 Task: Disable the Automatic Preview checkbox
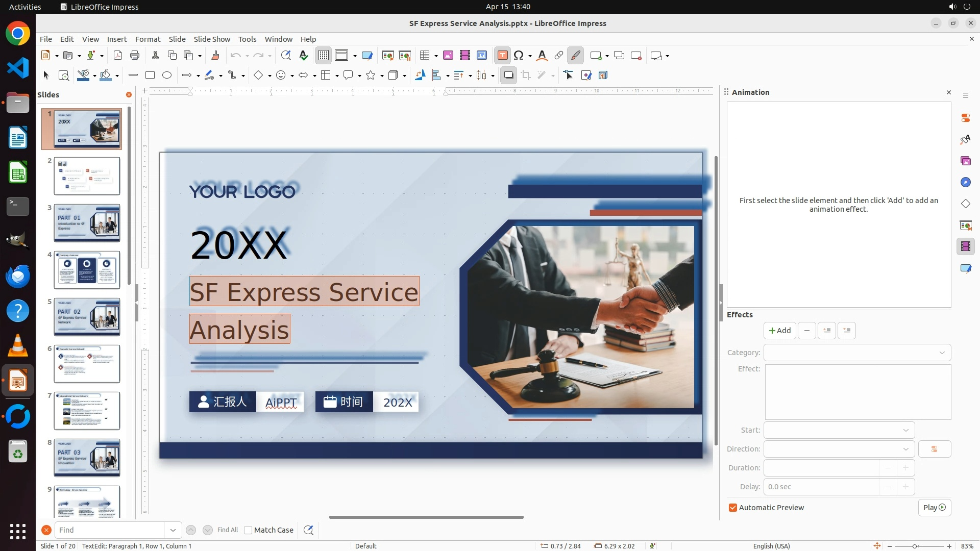click(x=733, y=508)
